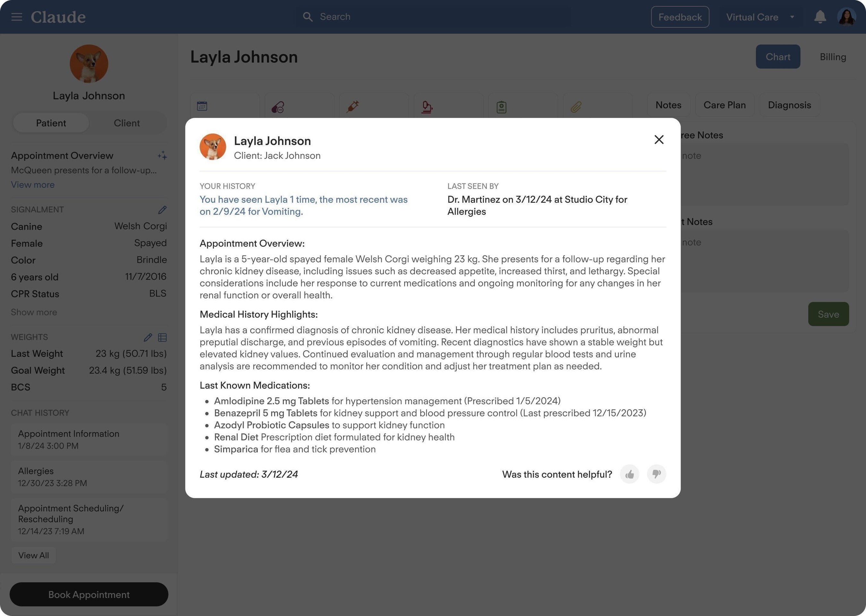The width and height of the screenshot is (866, 616).
Task: Click the Claude logo
Action: pos(58,17)
